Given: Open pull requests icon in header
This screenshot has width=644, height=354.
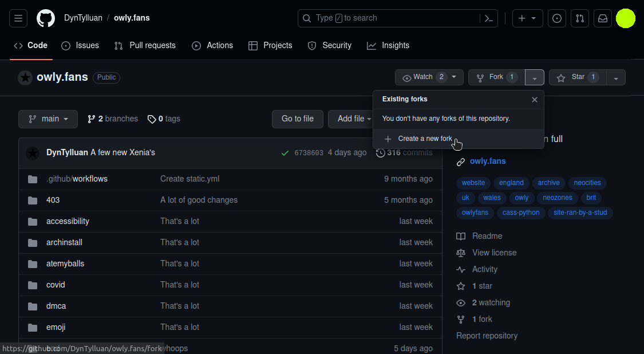Looking at the screenshot, I should [x=579, y=18].
